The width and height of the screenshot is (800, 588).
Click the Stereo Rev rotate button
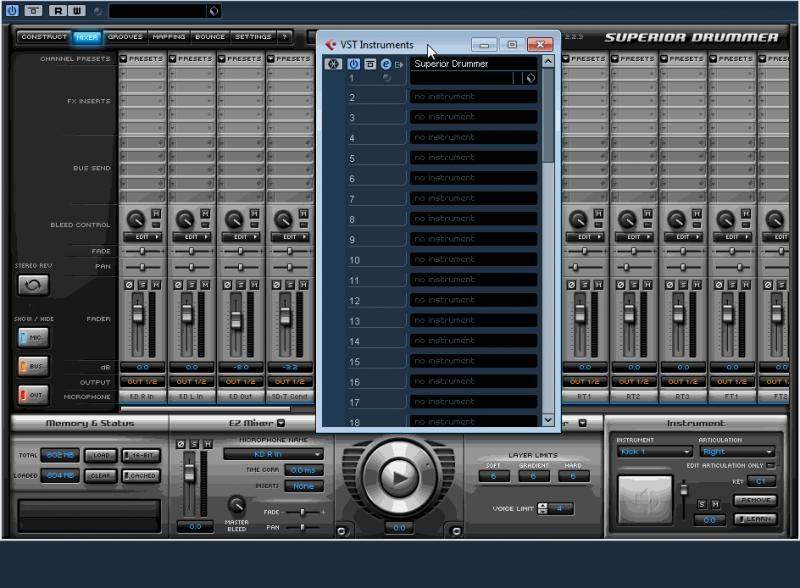(x=34, y=285)
